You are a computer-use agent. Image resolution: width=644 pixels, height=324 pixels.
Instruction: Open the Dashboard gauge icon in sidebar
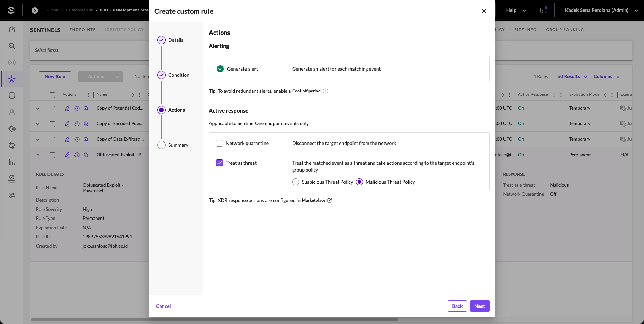click(x=12, y=29)
